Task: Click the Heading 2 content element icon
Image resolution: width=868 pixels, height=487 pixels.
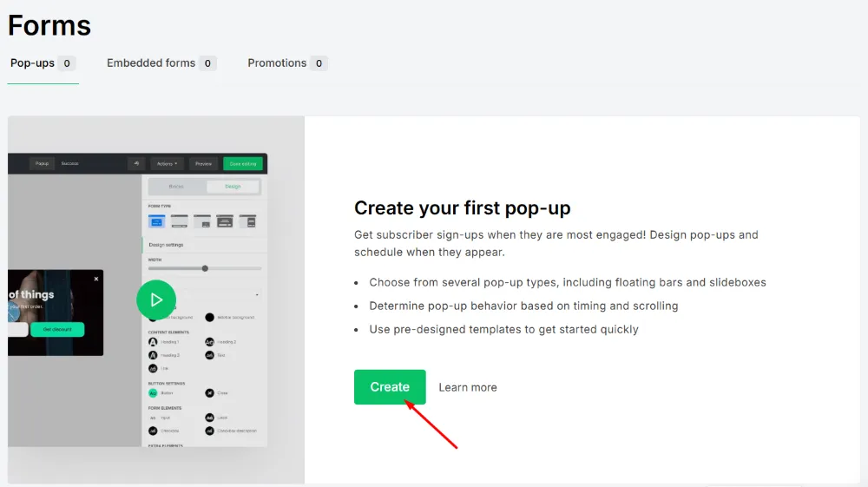Action: pos(209,342)
